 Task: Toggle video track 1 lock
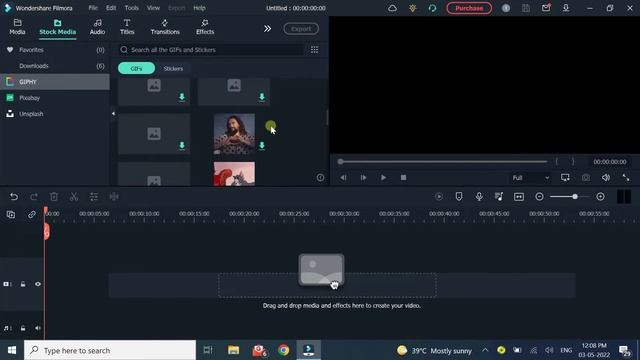click(x=23, y=284)
